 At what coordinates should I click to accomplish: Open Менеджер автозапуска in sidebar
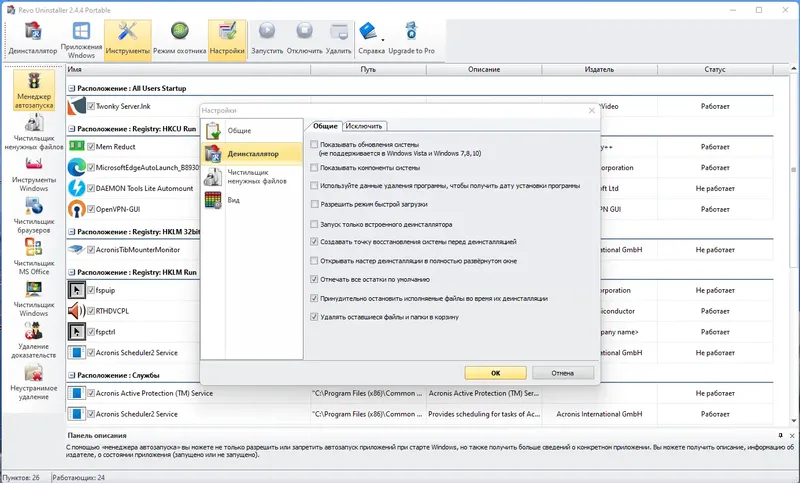tap(34, 90)
